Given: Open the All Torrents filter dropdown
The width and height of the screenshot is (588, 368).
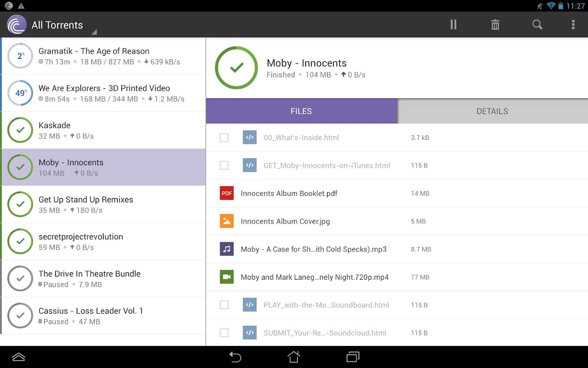Looking at the screenshot, I should click(x=63, y=25).
